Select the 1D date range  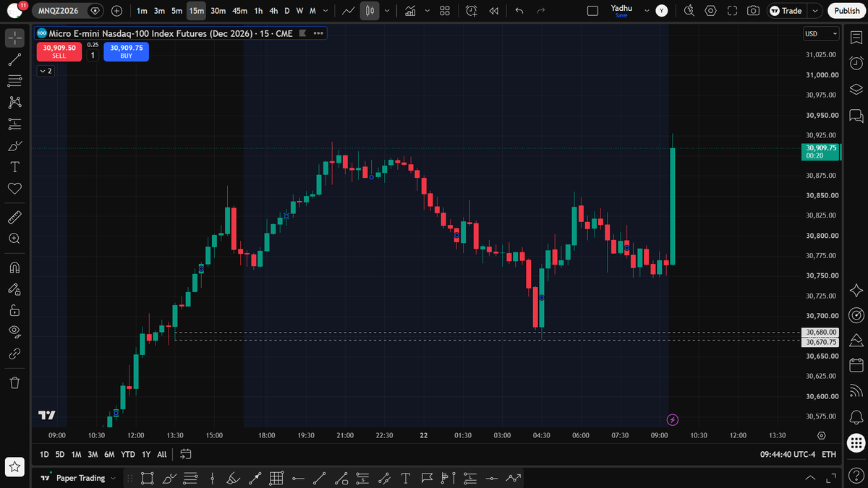click(x=44, y=454)
